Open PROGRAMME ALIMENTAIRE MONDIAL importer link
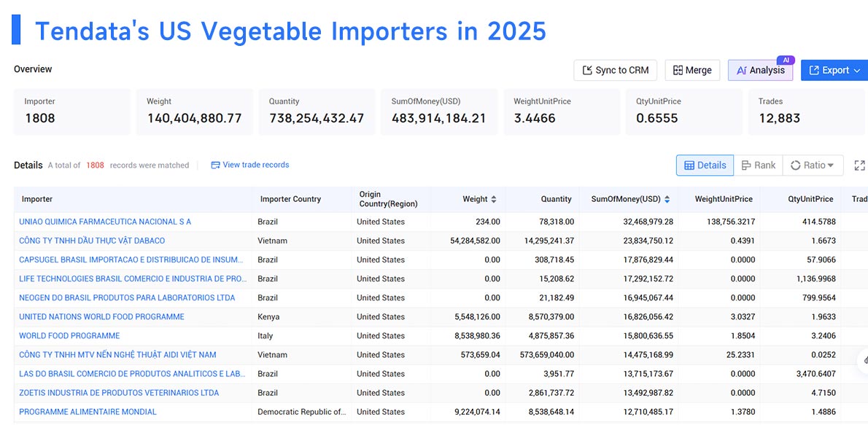This screenshot has width=868, height=425. (x=88, y=412)
